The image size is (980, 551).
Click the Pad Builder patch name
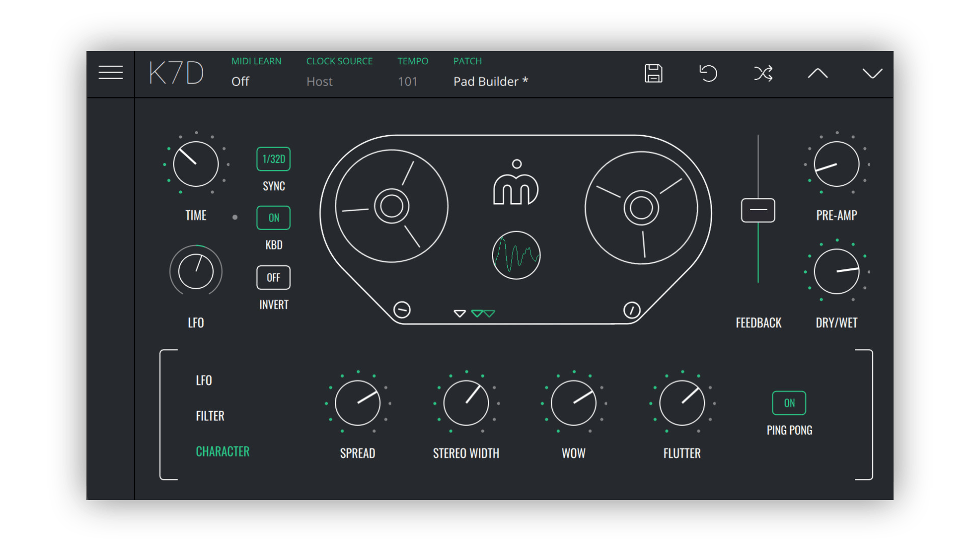490,82
